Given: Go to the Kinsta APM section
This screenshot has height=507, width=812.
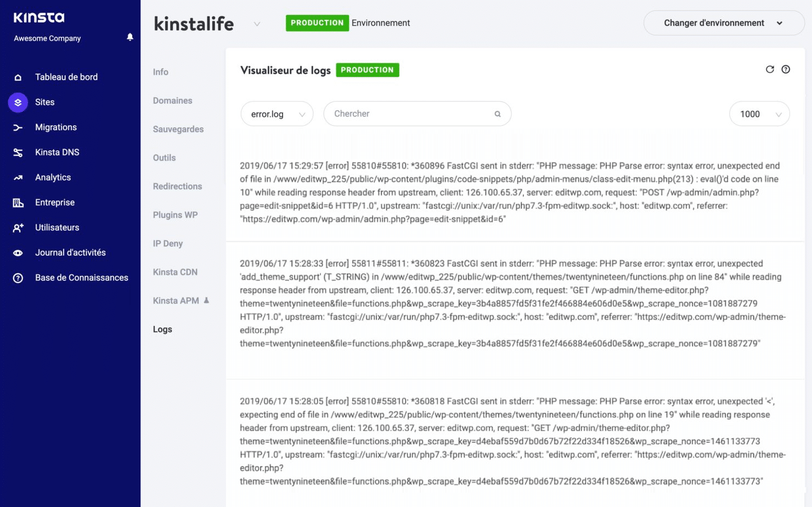Looking at the screenshot, I should tap(176, 301).
